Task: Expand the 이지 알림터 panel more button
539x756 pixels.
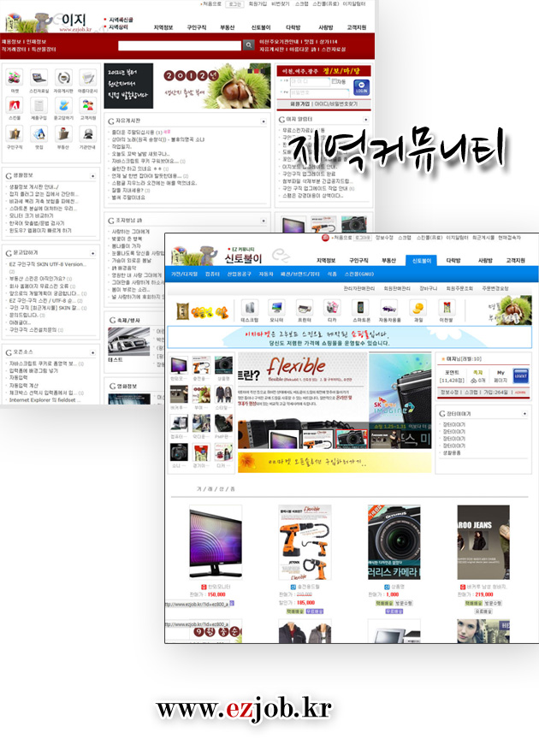Action: (366, 120)
